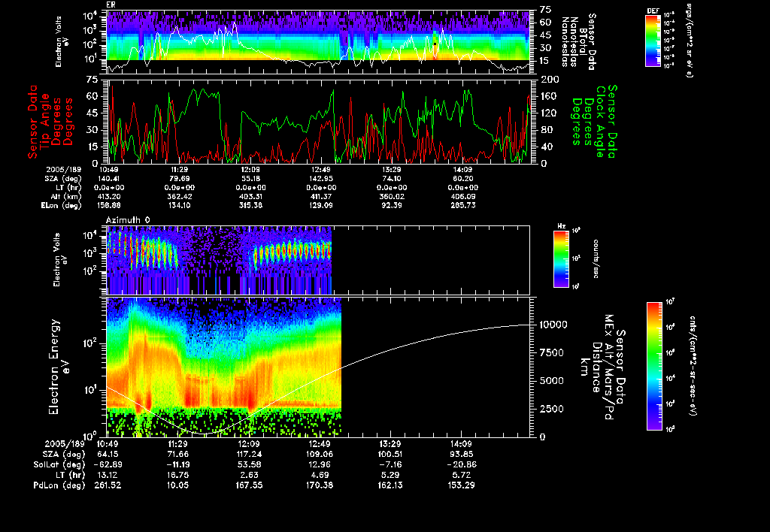770x532 pixels.
Task: Click the altitude value 413.20
Action: tap(109, 195)
